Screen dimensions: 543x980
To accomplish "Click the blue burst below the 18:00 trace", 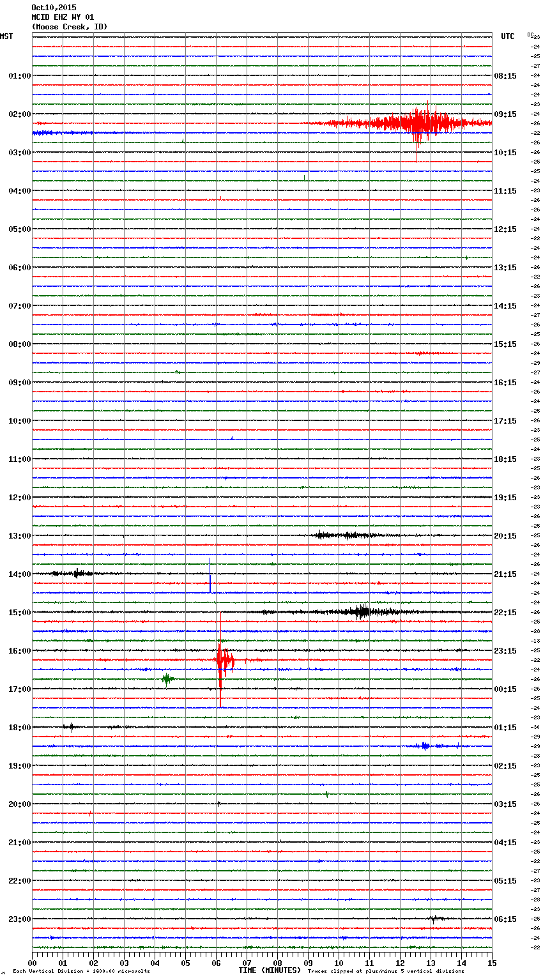I will pyautogui.click(x=425, y=746).
